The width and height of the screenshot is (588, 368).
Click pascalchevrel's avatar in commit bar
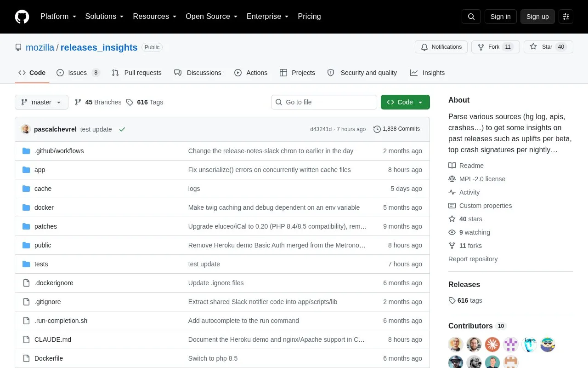(26, 129)
